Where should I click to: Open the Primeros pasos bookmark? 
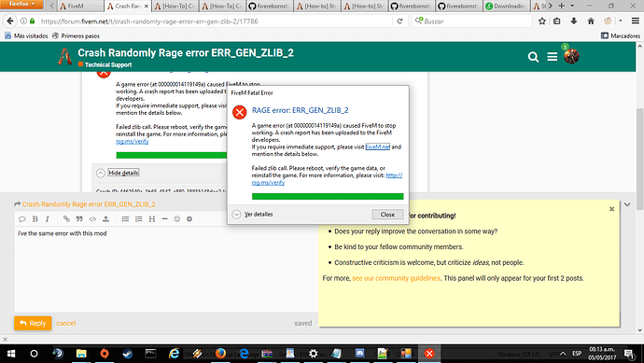pyautogui.click(x=76, y=35)
